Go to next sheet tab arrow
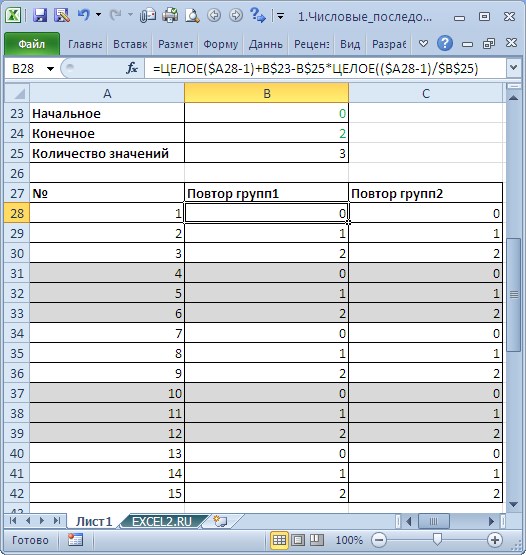Image resolution: width=526 pixels, height=555 pixels. (42, 520)
